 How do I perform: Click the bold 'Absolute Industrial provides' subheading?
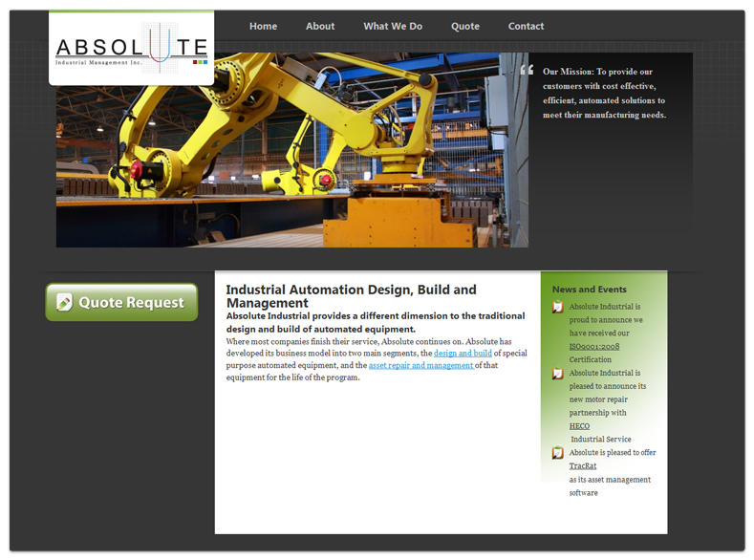tap(376, 323)
